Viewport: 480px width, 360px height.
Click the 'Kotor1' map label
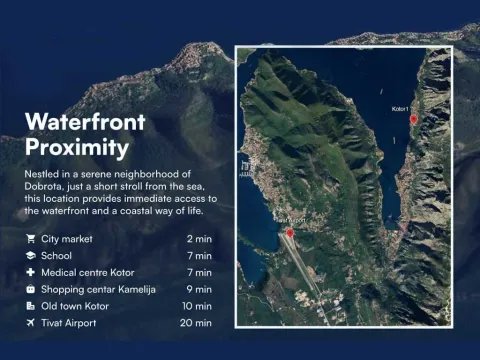click(x=400, y=109)
